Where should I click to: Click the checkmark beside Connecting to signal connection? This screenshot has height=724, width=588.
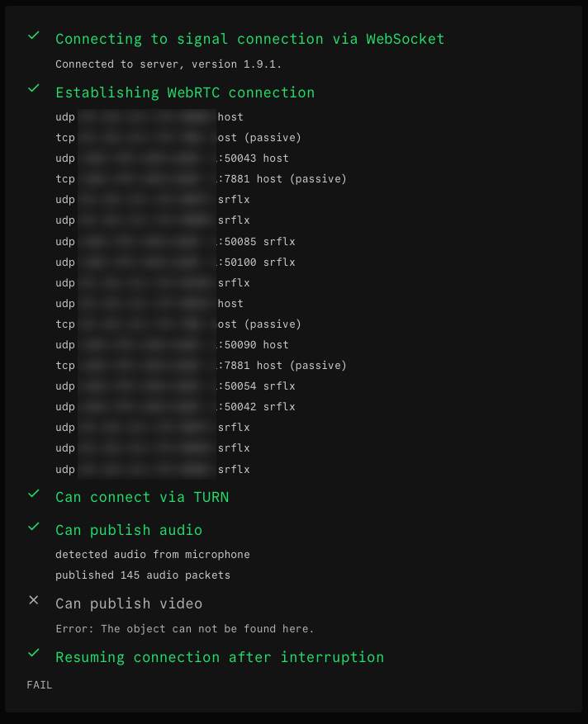(33, 35)
